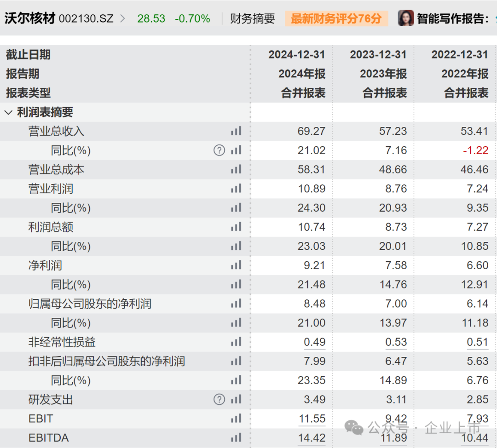This screenshot has height=448, width=497.
Task: Show chart for 归属母公司股东的净利润 同比(%) row
Action: tap(236, 322)
